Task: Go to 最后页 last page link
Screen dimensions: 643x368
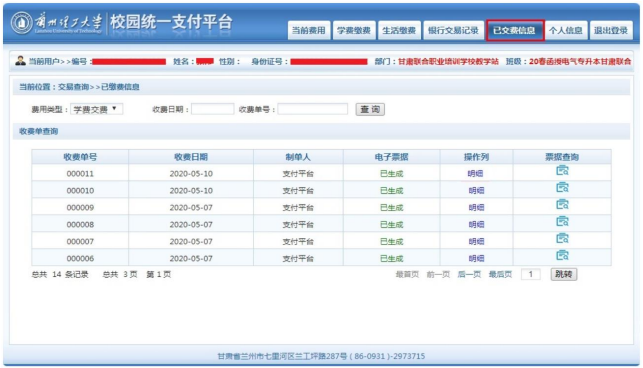Action: pos(500,274)
